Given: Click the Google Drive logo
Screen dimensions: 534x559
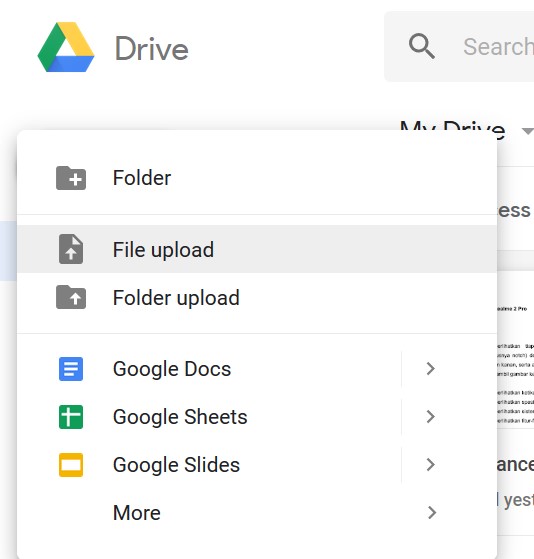Looking at the screenshot, I should click(x=66, y=47).
